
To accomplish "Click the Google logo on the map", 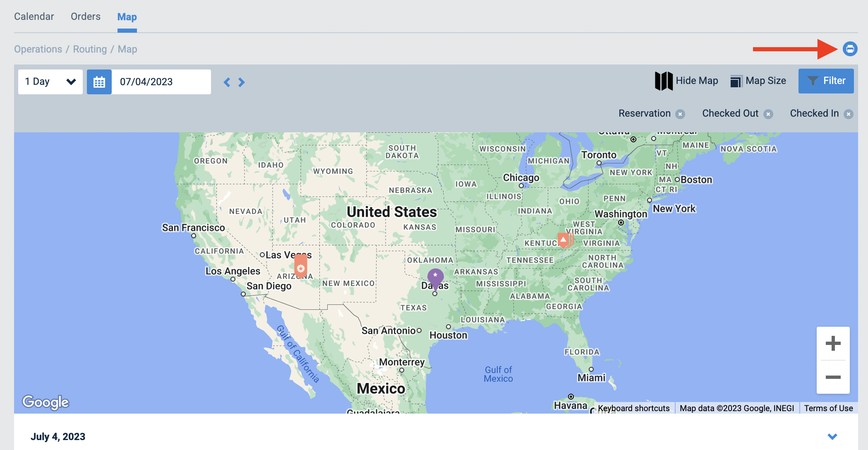I will 46,402.
